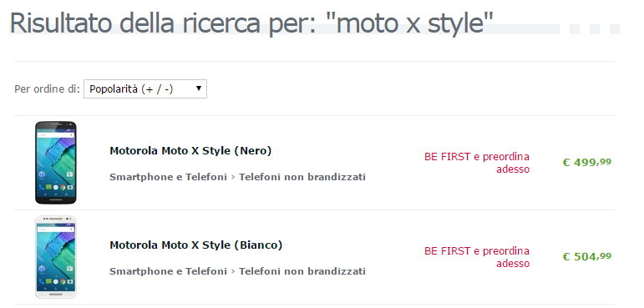This screenshot has width=644, height=308.
Task: Click the dotted squares after the heading
Action: click(x=595, y=29)
